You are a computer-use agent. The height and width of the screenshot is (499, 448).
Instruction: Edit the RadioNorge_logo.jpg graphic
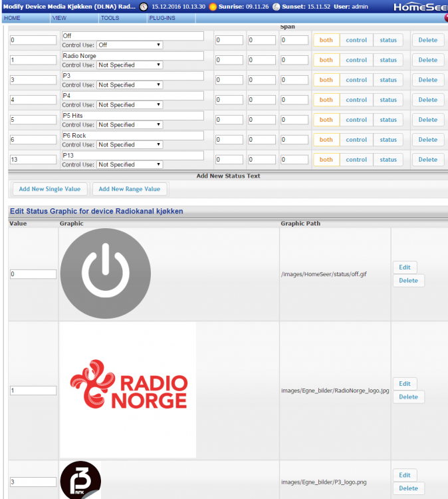[405, 384]
